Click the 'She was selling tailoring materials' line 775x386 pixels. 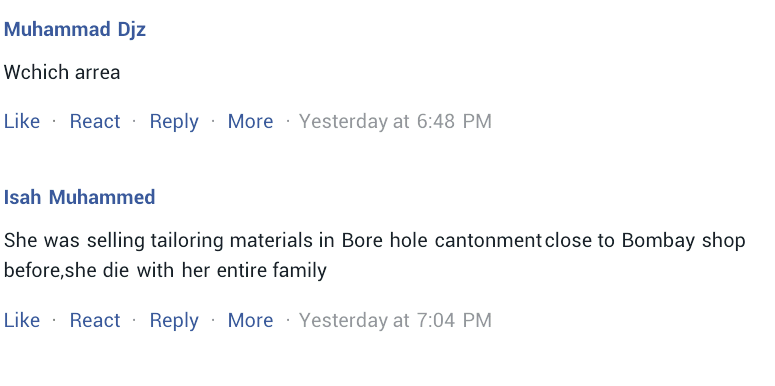(375, 241)
